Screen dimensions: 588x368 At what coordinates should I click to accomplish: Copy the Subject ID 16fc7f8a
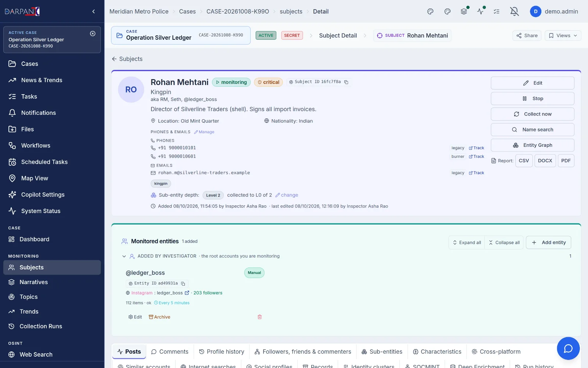point(346,82)
